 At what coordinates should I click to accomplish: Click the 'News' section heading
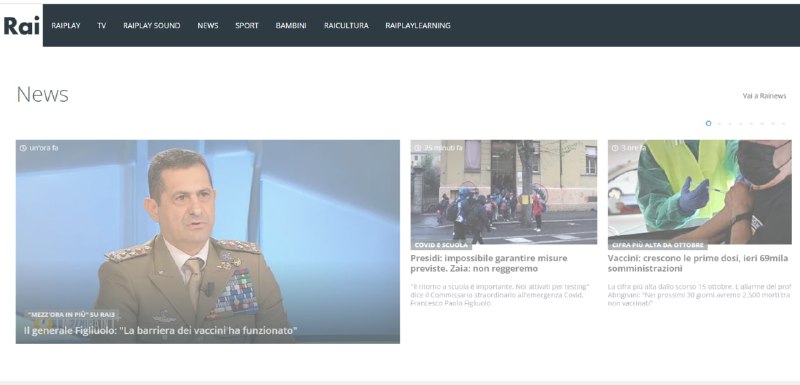(x=42, y=95)
